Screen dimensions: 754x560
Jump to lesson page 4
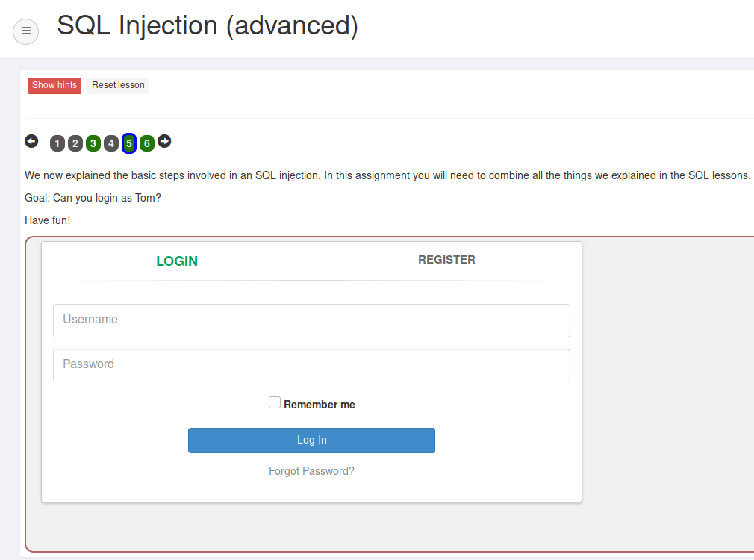[111, 143]
